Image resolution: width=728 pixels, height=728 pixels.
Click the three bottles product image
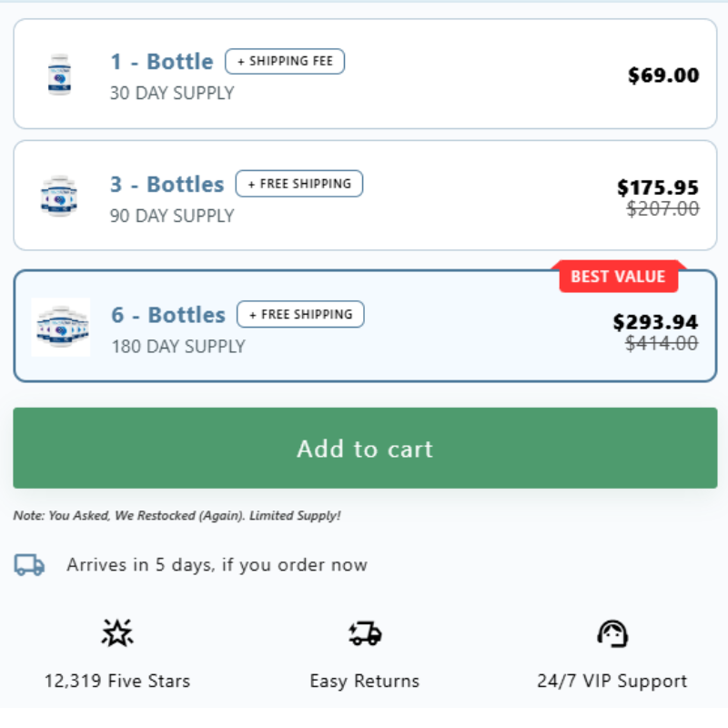tap(59, 196)
